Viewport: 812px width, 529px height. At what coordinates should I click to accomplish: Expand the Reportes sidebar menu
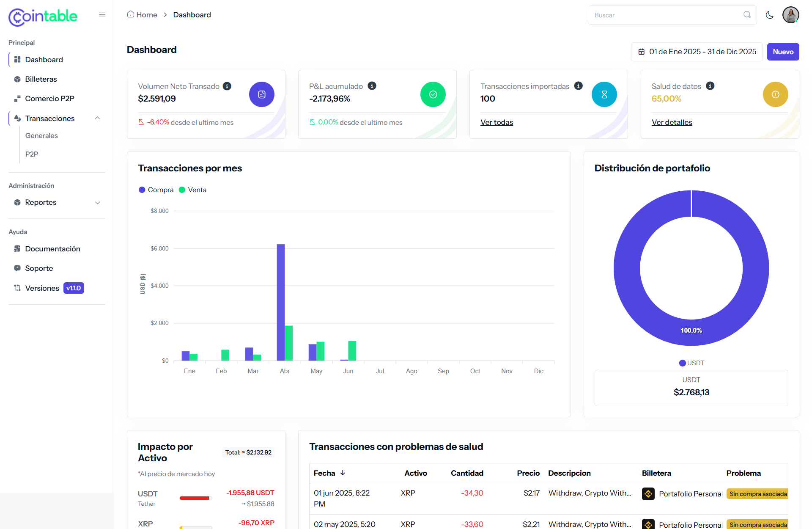[x=97, y=203]
